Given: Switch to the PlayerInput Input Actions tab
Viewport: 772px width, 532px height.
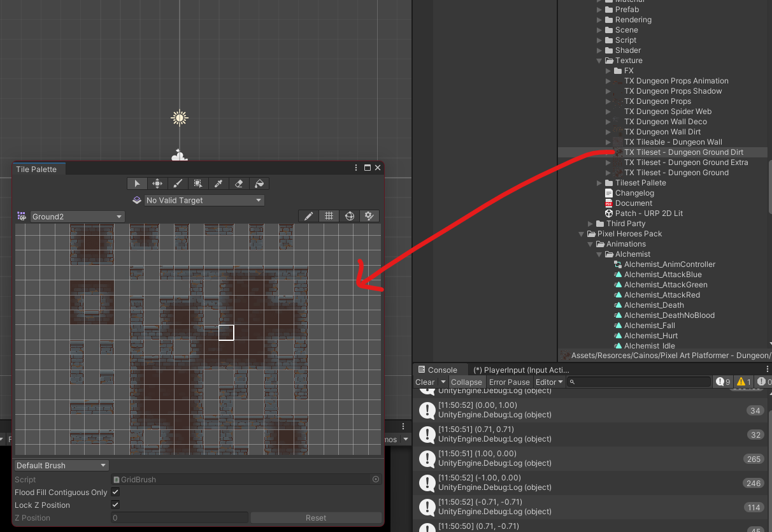Looking at the screenshot, I should (521, 370).
